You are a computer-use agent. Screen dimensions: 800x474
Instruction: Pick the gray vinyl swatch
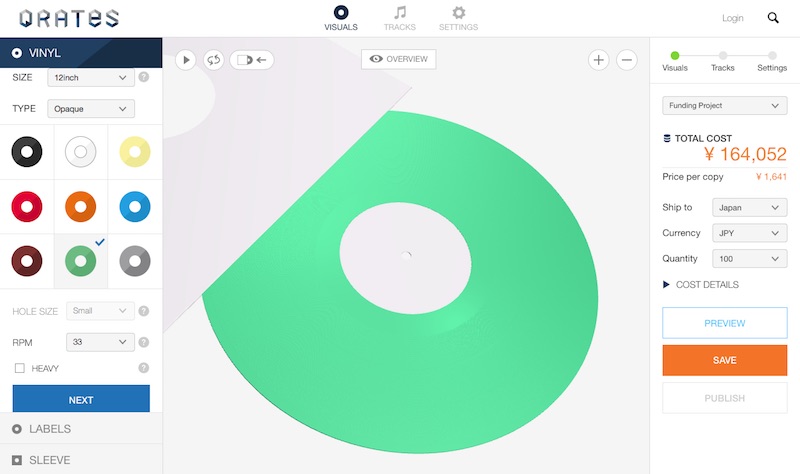click(x=135, y=261)
